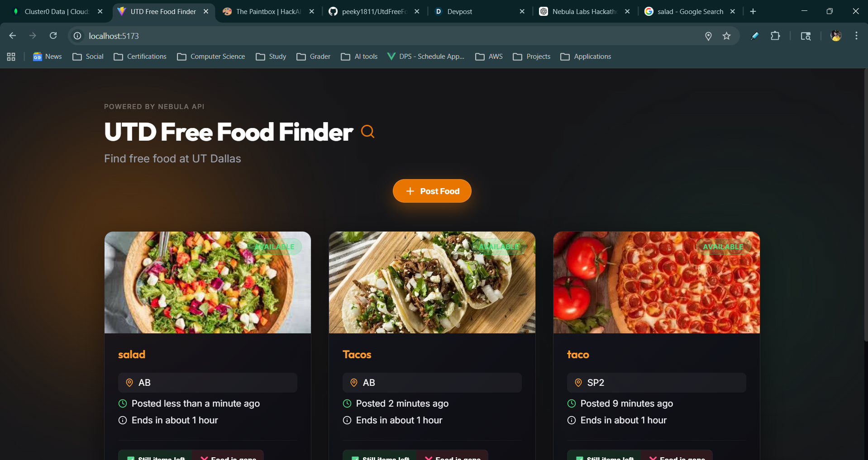868x460 pixels.
Task: Expand the AWS bookmark folder
Action: (x=489, y=57)
